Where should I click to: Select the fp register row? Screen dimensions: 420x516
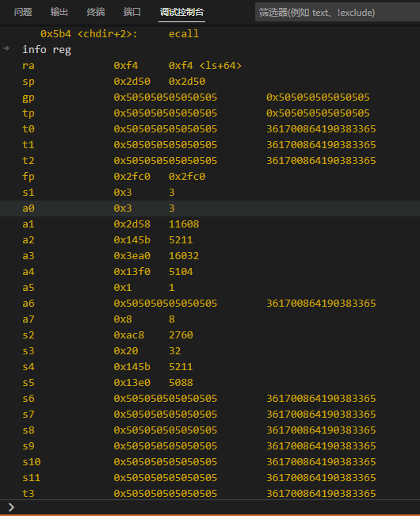(x=210, y=177)
